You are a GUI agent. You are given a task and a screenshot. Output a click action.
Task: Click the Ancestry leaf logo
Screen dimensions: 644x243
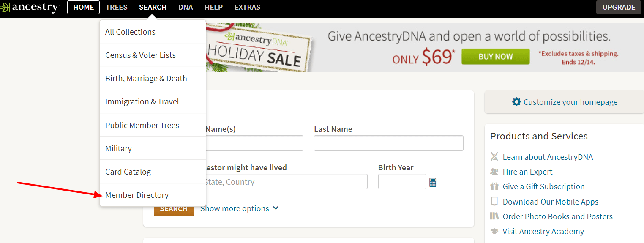[5, 7]
